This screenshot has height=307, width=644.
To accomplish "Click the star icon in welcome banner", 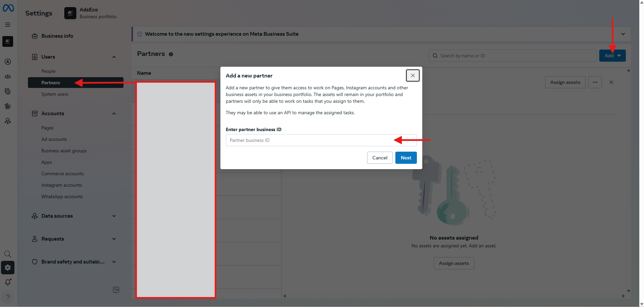I will coord(140,34).
